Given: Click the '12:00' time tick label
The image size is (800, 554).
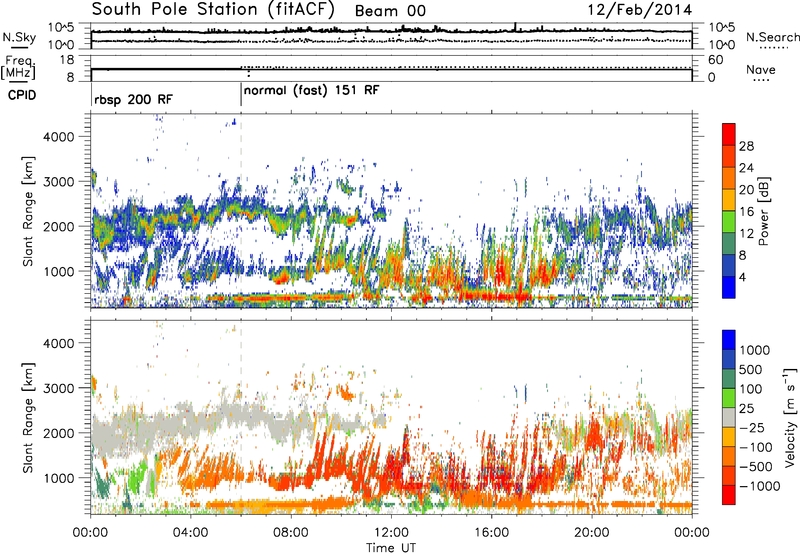Looking at the screenshot, I should 391,533.
